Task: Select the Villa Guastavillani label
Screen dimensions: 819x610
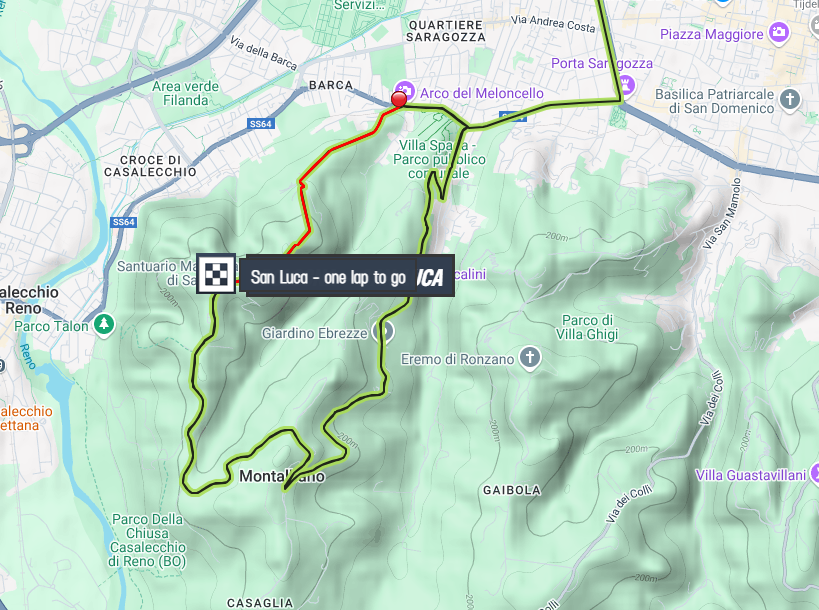Action: click(x=751, y=475)
